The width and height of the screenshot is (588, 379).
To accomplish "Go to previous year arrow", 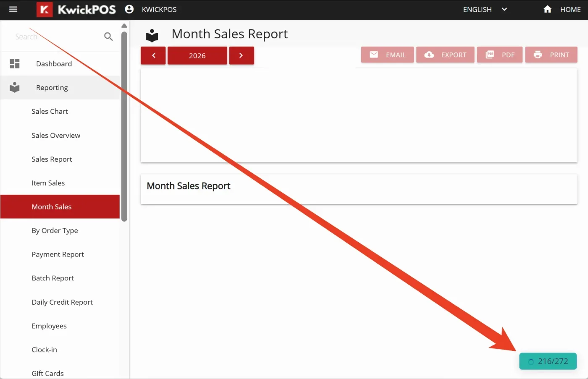I will [153, 55].
